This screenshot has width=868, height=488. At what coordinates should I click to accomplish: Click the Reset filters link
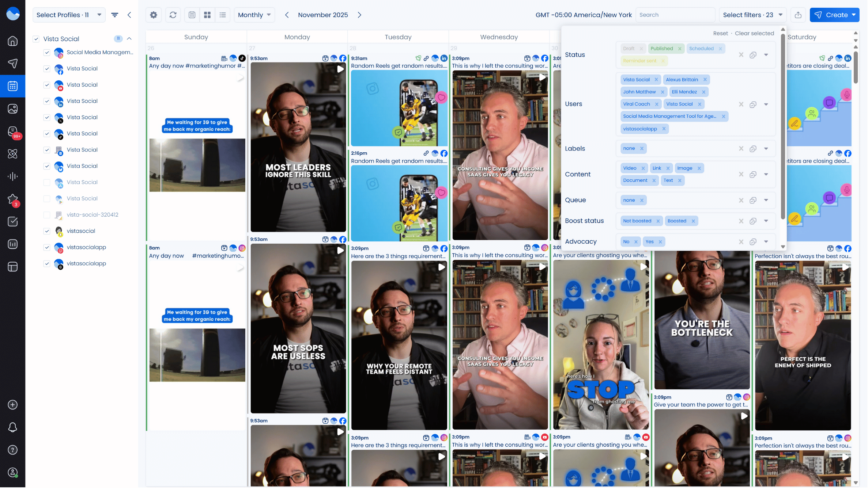(720, 33)
